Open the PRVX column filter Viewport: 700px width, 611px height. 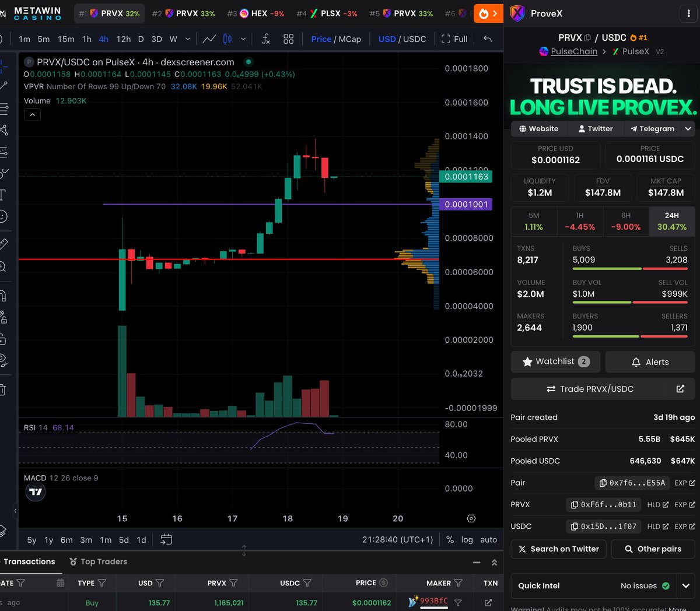[233, 583]
